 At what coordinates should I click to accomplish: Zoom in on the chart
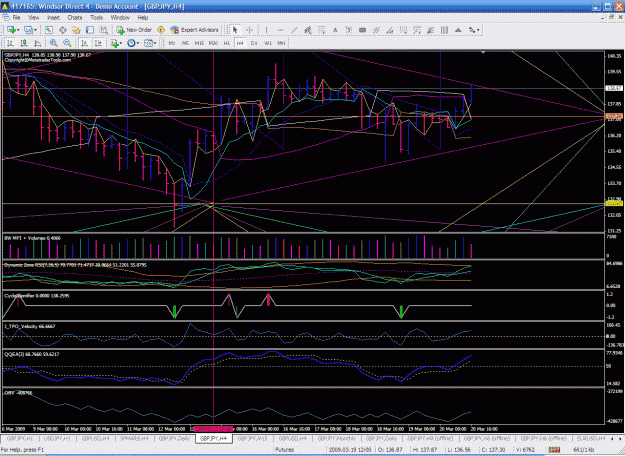pyautogui.click(x=53, y=43)
